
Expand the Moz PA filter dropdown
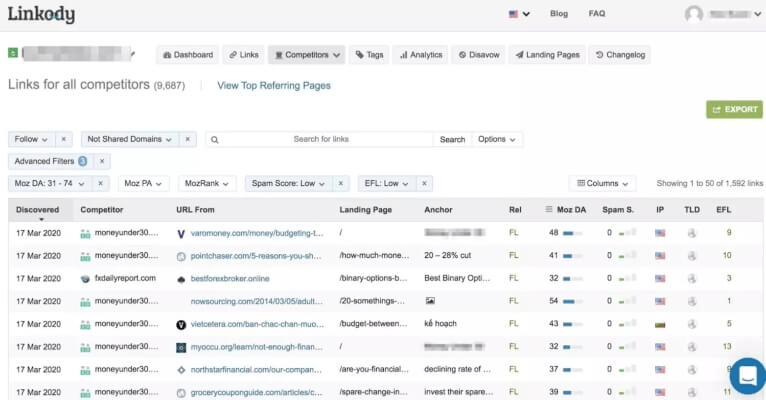point(143,184)
